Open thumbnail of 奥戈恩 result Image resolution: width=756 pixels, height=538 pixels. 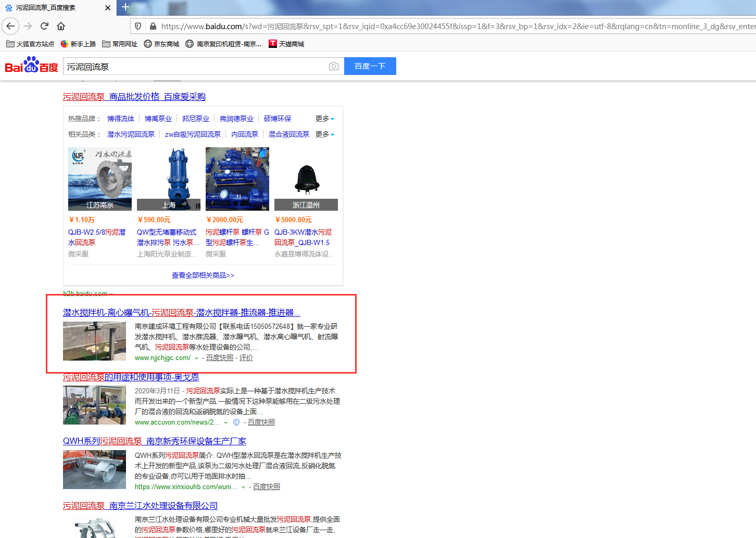coord(94,405)
